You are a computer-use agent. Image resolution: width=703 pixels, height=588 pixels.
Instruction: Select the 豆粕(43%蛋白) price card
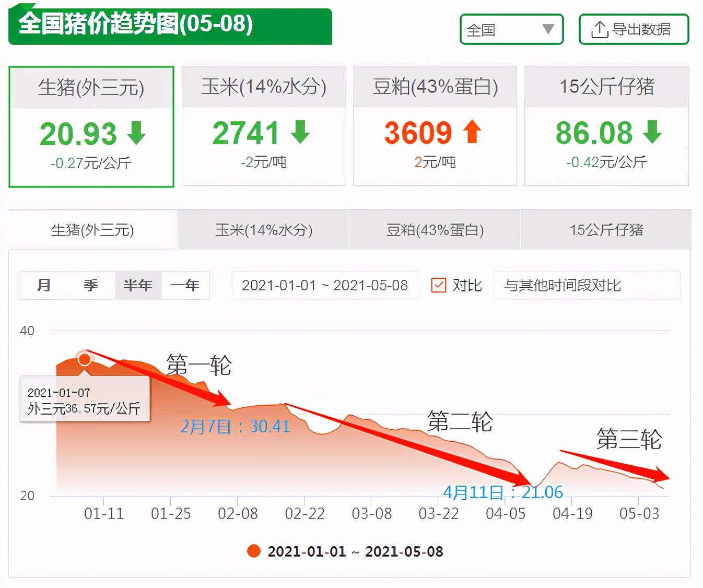point(435,126)
